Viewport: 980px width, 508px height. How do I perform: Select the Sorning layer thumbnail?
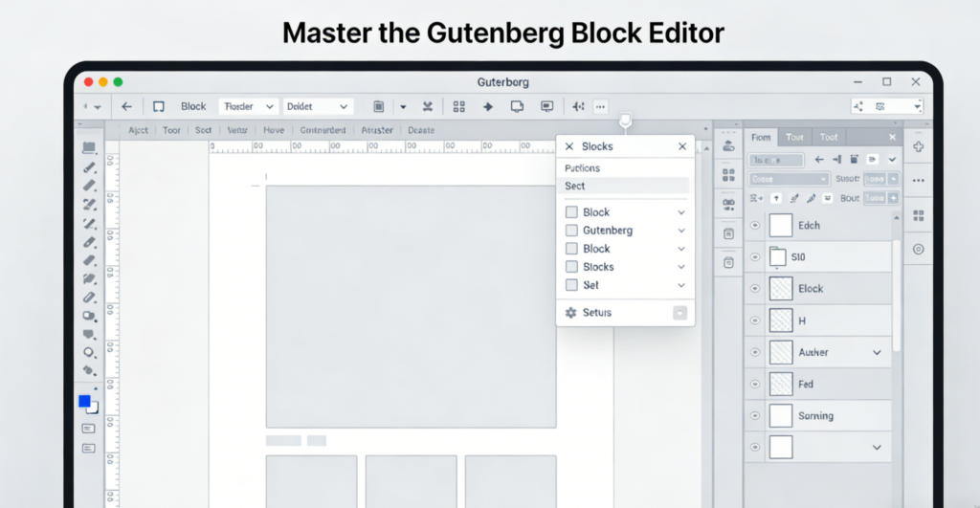click(x=781, y=415)
